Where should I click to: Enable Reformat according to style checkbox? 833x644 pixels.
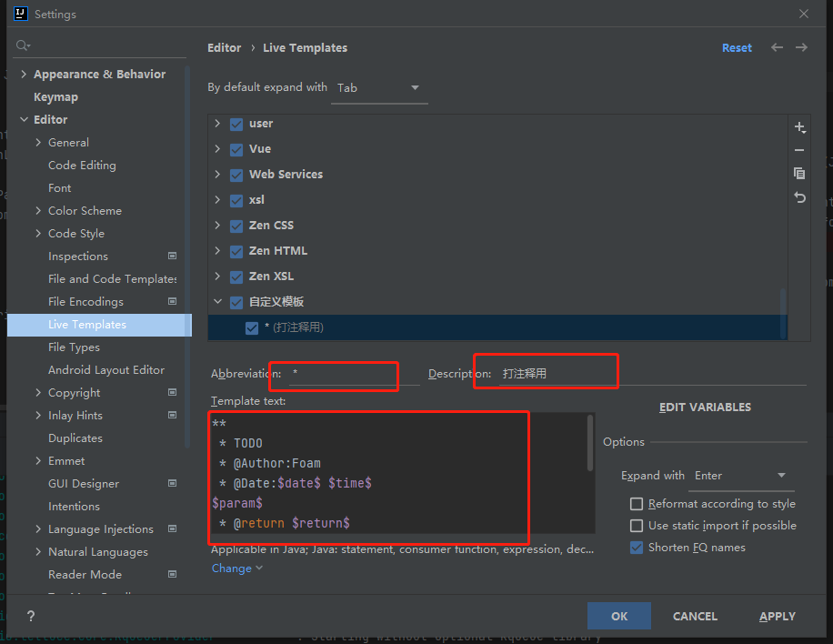click(637, 504)
